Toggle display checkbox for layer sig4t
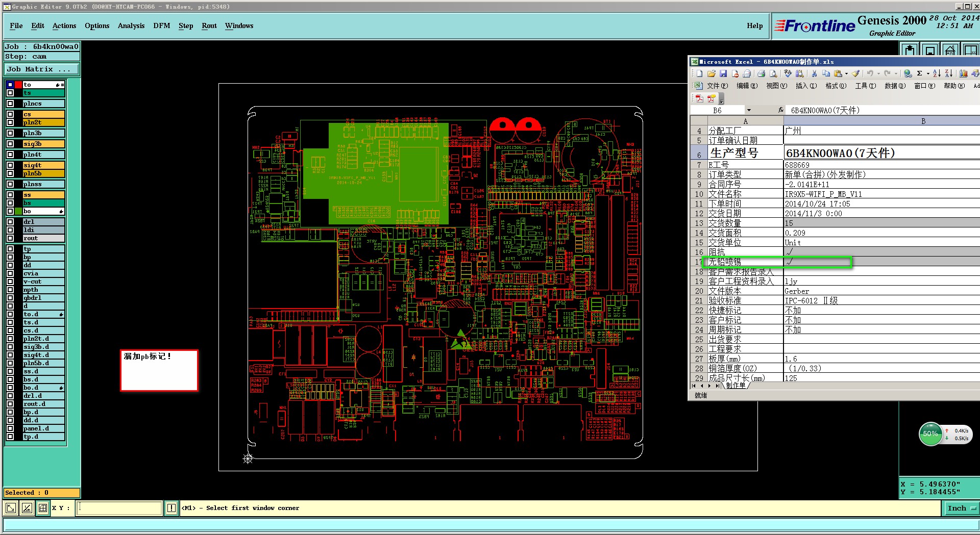 pos(10,165)
